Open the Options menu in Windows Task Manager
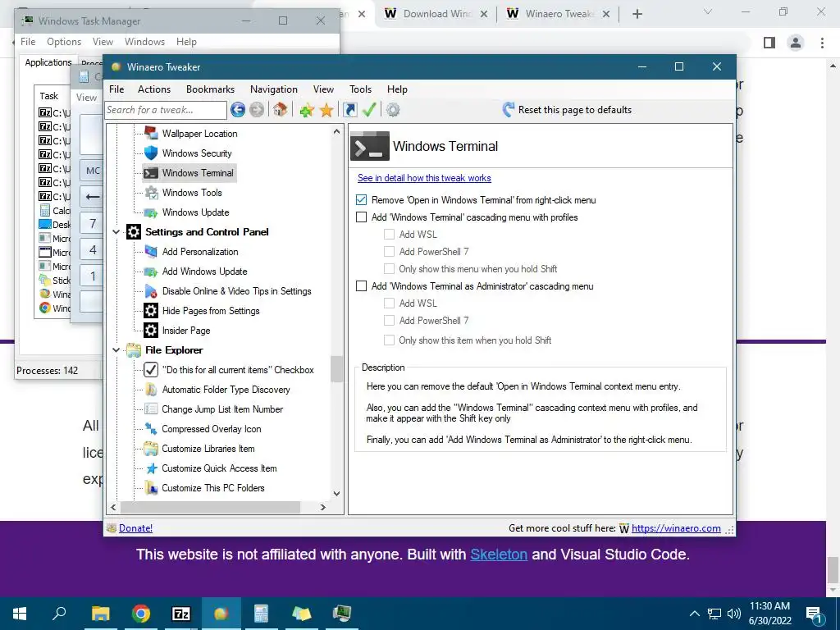 (x=64, y=41)
